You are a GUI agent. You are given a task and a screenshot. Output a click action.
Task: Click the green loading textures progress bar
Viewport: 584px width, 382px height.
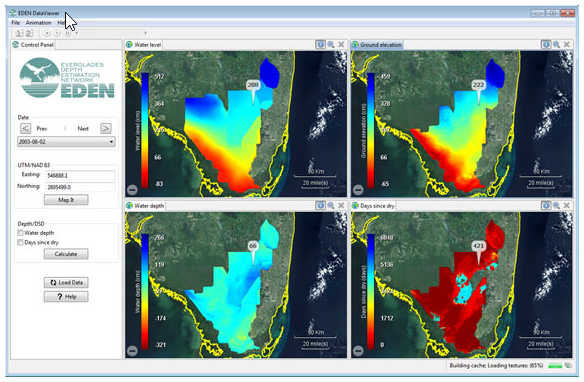pos(555,366)
